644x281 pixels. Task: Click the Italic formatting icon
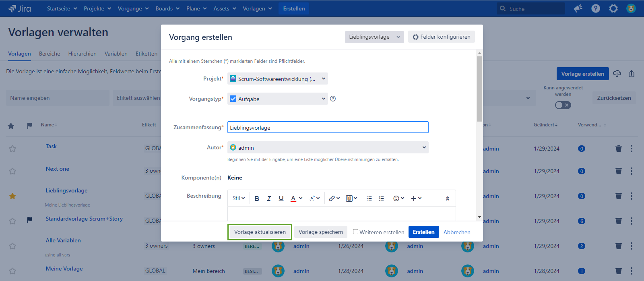coord(269,198)
